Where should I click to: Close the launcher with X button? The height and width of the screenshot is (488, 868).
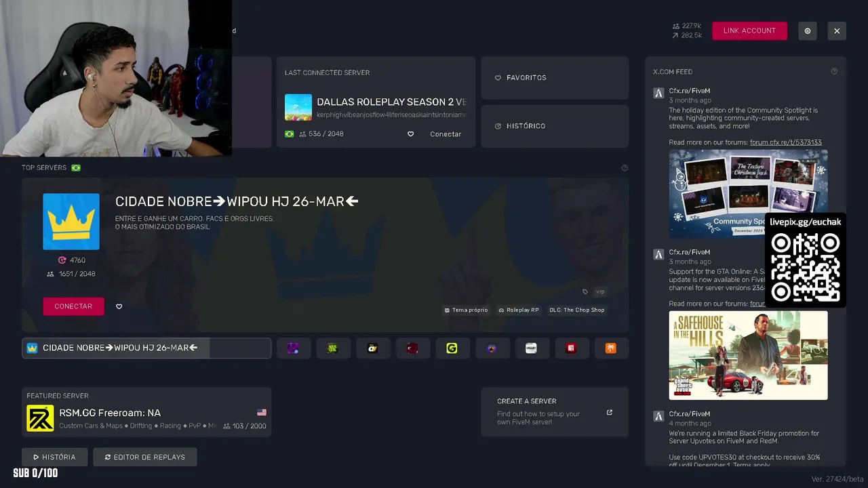tap(837, 30)
